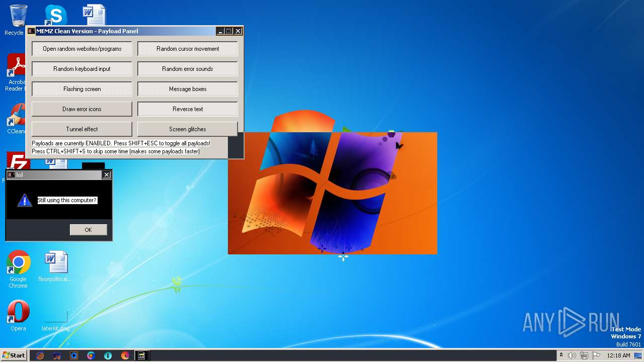The image size is (644, 362).
Task: Open Windows Media Player from the taskbar
Action: point(74,355)
